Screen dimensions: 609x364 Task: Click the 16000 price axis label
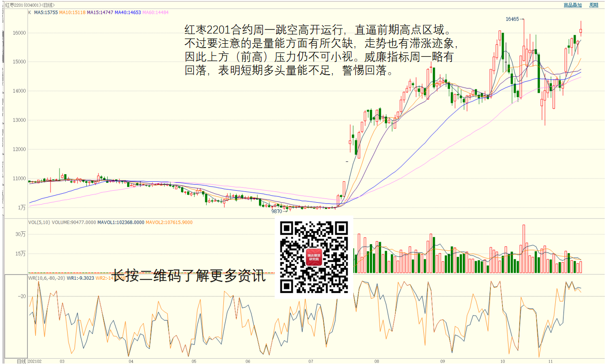[19, 33]
